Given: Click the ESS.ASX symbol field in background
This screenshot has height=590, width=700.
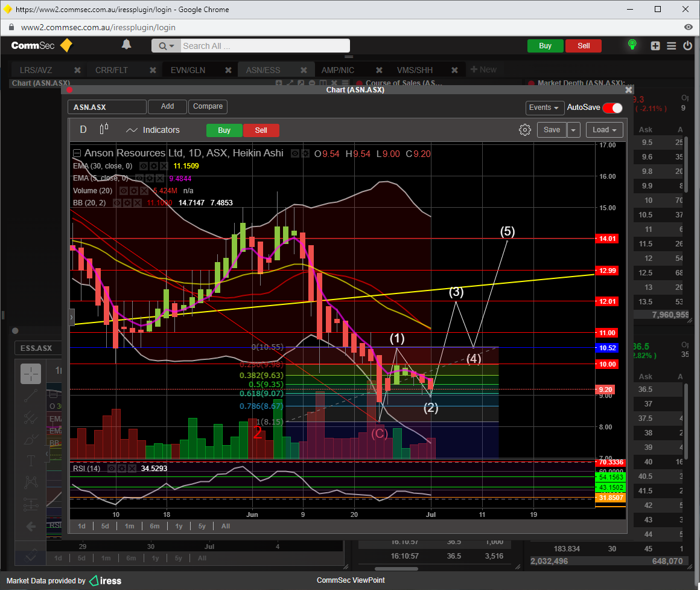Looking at the screenshot, I should (39, 348).
